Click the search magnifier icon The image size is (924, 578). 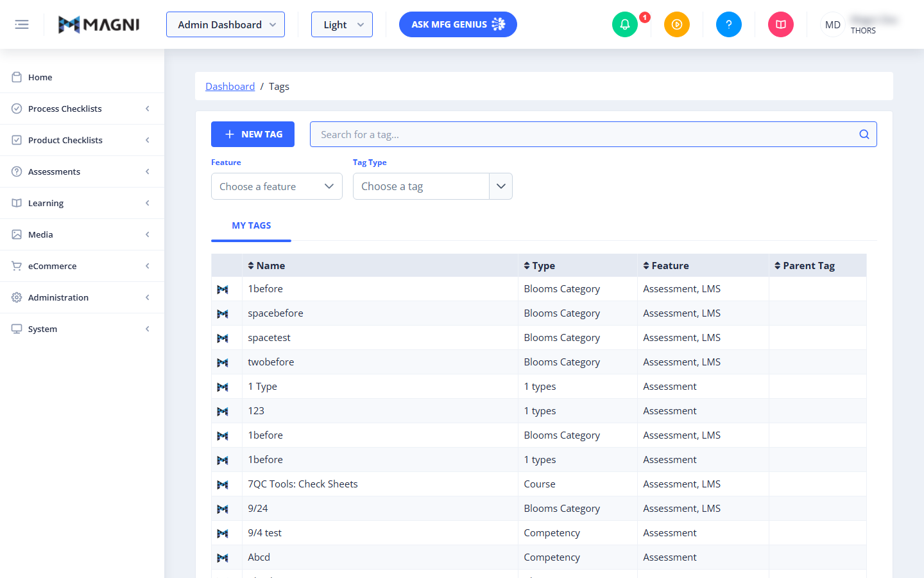pos(864,134)
